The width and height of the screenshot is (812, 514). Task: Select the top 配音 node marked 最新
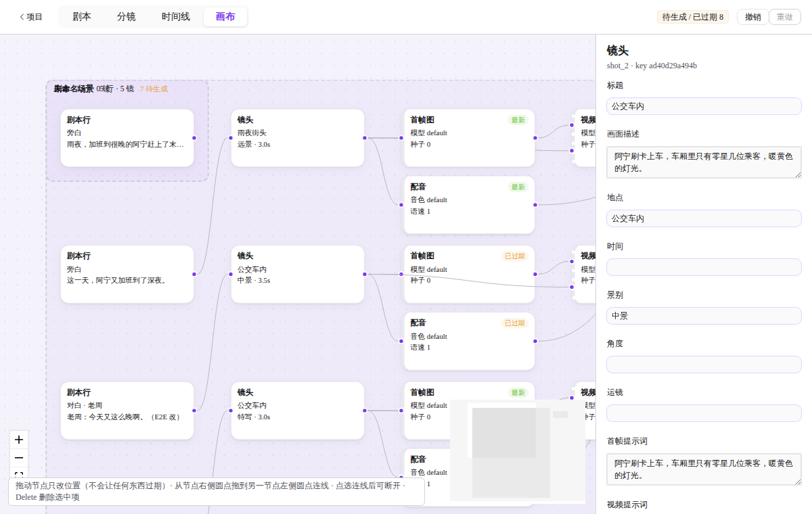pyautogui.click(x=470, y=205)
